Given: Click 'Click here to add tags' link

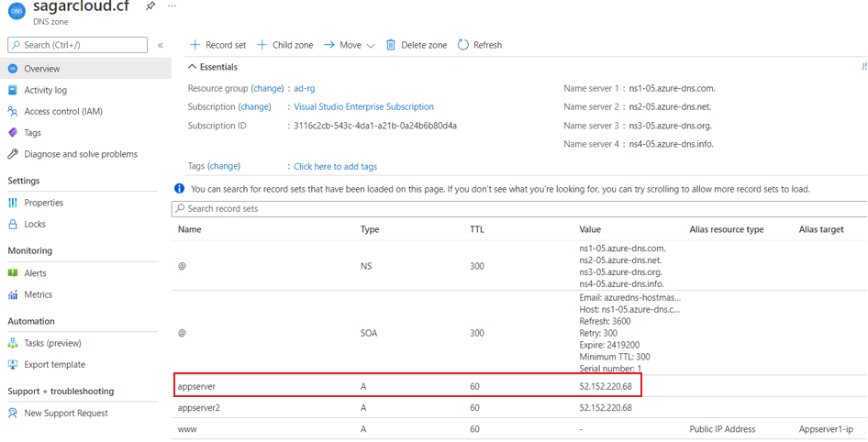Looking at the screenshot, I should pyautogui.click(x=335, y=167).
